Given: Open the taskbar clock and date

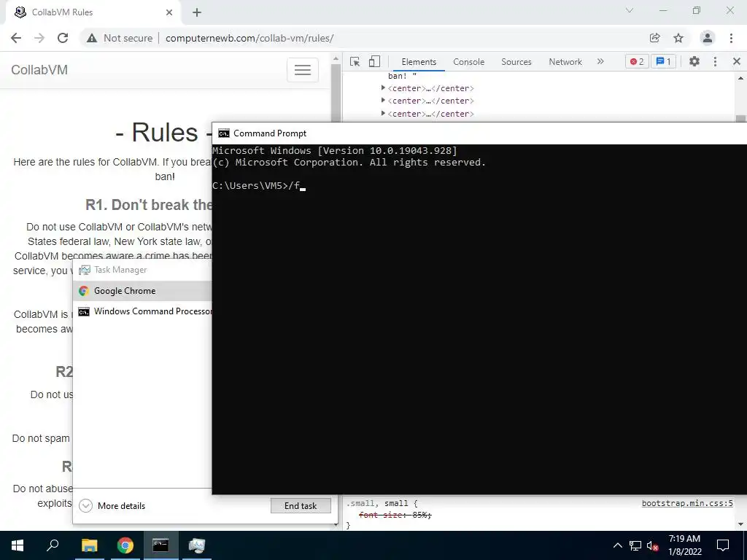Looking at the screenshot, I should point(684,545).
